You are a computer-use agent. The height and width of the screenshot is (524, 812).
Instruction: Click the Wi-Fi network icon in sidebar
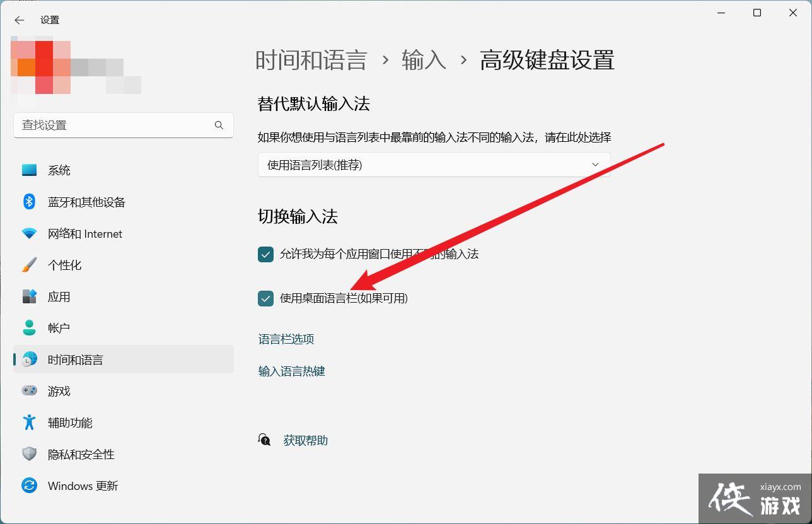pos(29,234)
